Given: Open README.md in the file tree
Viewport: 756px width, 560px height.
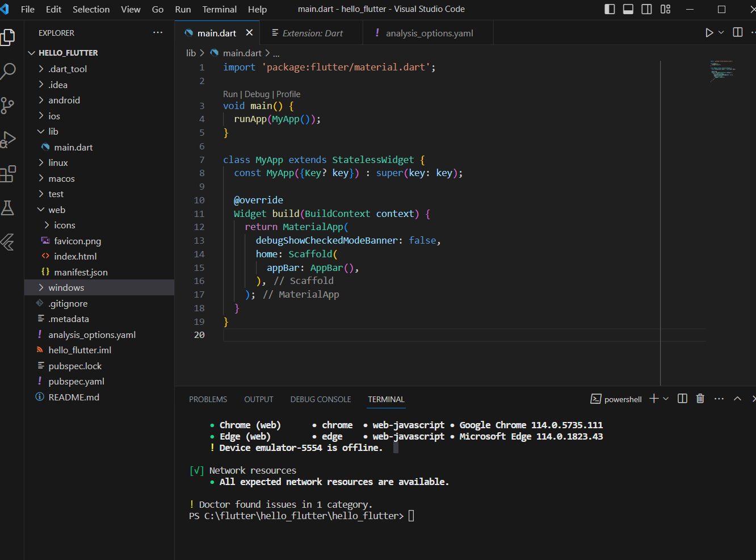Looking at the screenshot, I should pyautogui.click(x=99, y=397).
